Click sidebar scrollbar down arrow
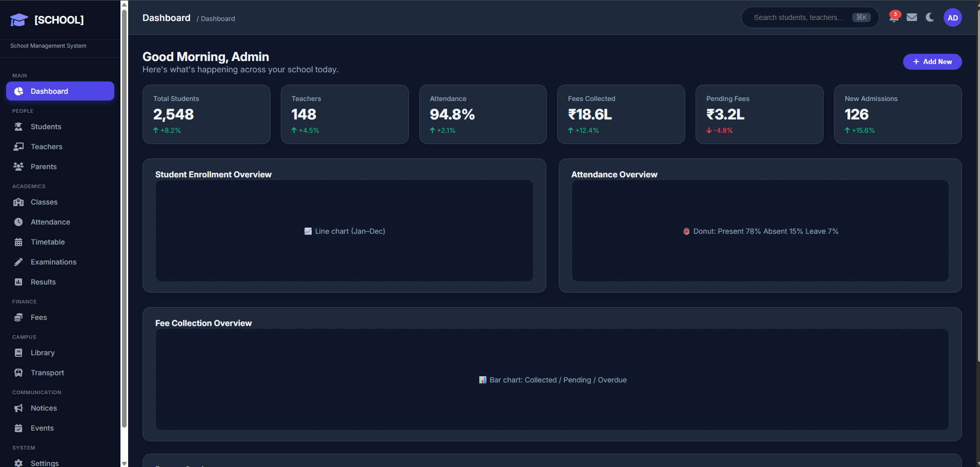 pyautogui.click(x=124, y=463)
